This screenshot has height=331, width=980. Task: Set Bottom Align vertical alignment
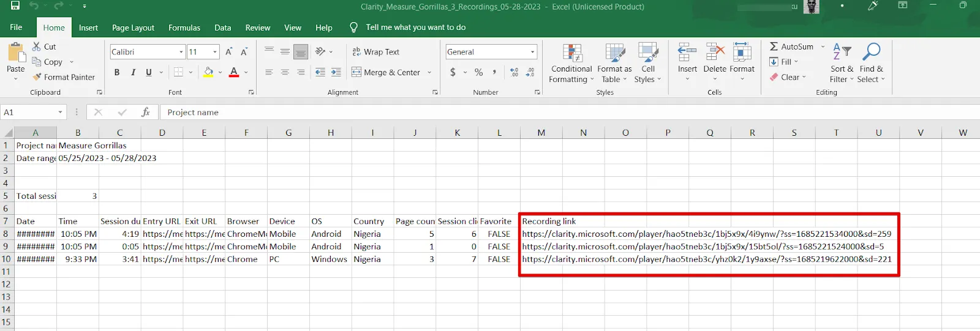(x=301, y=52)
